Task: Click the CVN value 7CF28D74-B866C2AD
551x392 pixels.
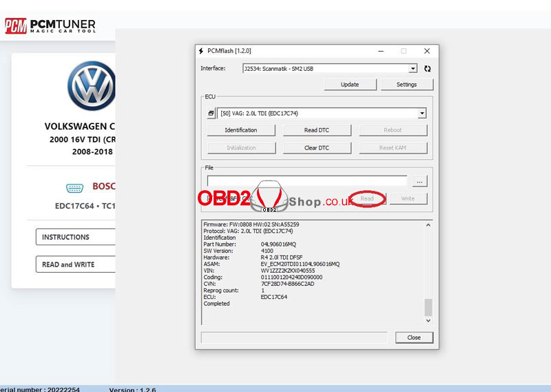Action: click(x=287, y=284)
